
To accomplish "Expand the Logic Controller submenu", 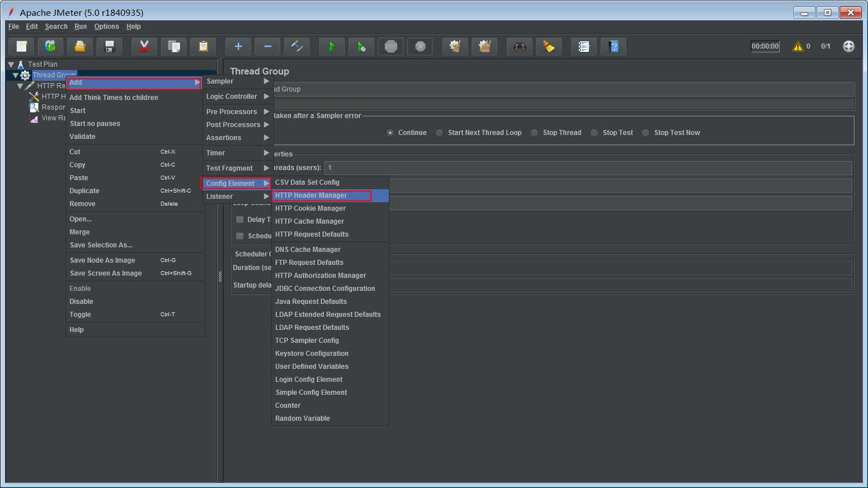I will (238, 97).
